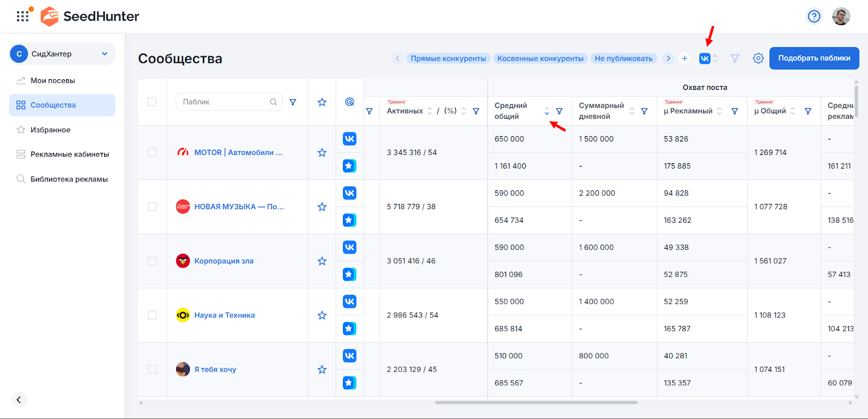Click filter icon in Средний общий column
Screen dimensions: 868x419
559,111
